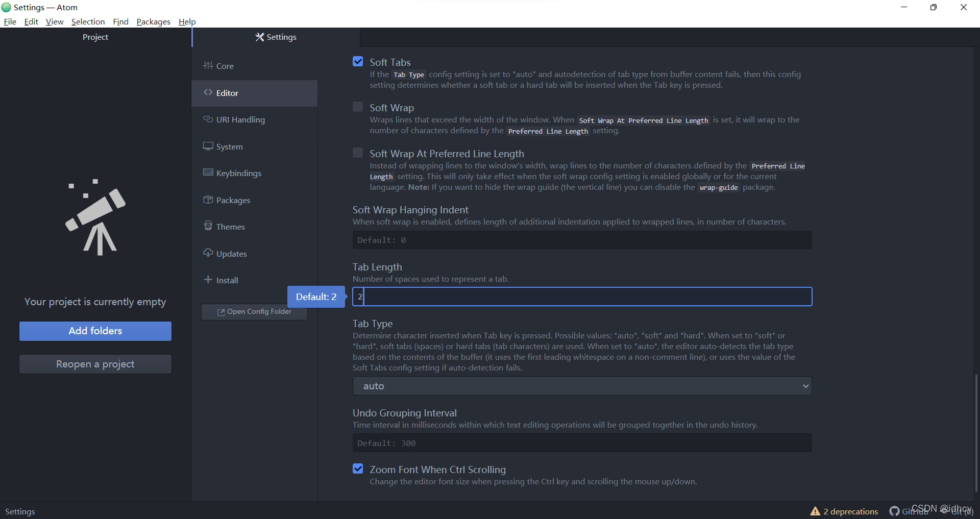The width and height of the screenshot is (980, 519).
Task: Open Keybindings via the keyboard icon
Action: click(208, 172)
